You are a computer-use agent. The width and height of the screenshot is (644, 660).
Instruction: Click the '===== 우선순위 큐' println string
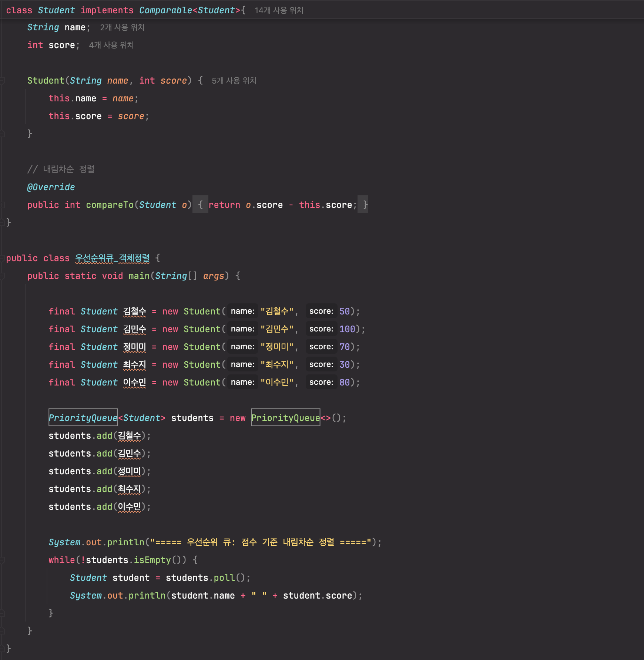[x=261, y=542]
